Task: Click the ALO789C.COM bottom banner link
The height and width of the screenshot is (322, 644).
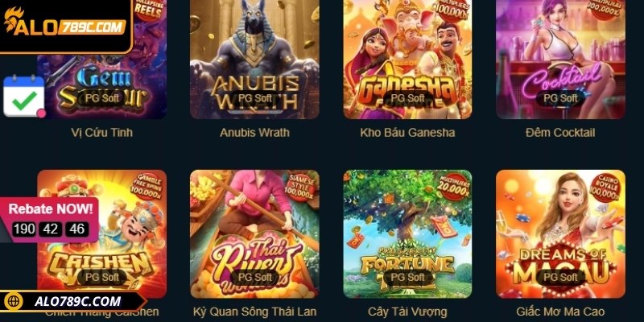Action: 73,301
